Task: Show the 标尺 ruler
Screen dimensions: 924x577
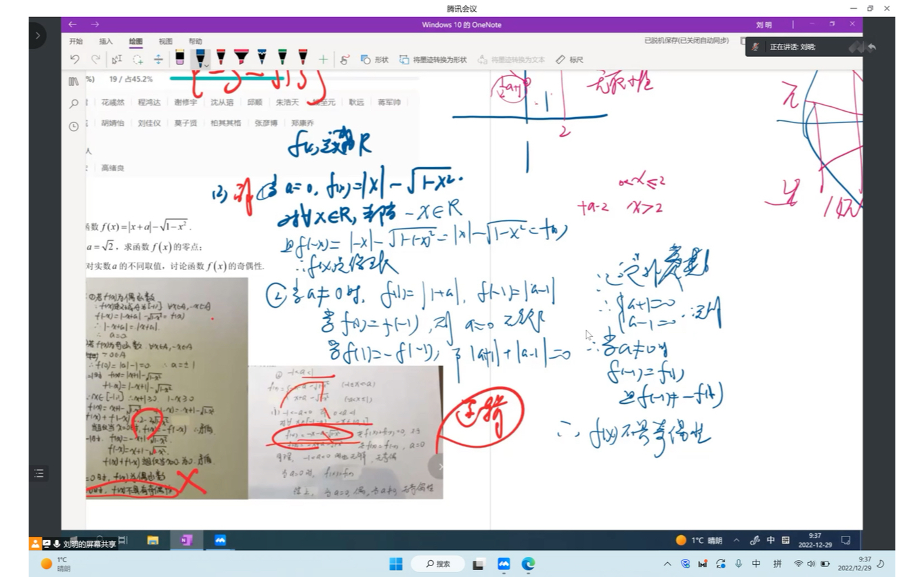Action: [x=569, y=60]
